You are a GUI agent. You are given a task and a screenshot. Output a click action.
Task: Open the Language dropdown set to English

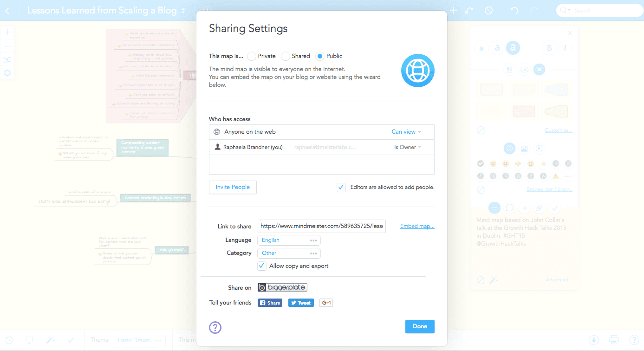click(x=289, y=240)
